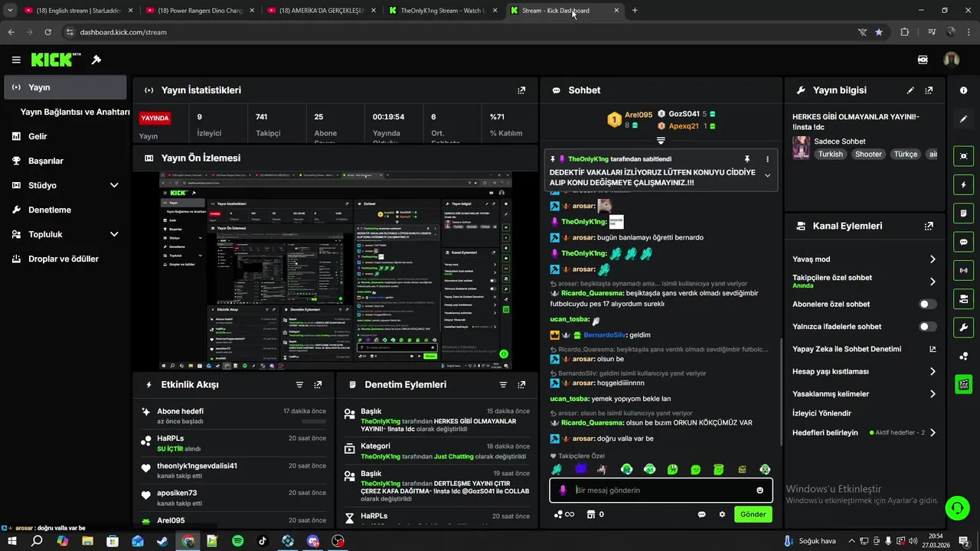Image resolution: width=980 pixels, height=551 pixels.
Task: Toggle chat bubble widget in right sidebar
Action: (963, 242)
